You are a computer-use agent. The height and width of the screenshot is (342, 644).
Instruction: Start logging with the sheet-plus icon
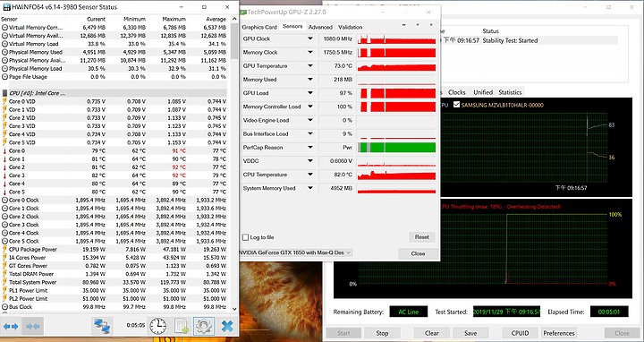click(181, 327)
